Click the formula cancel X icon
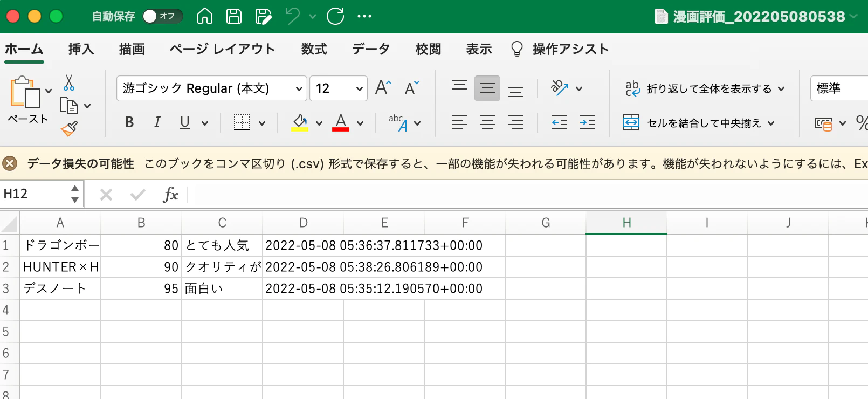868x399 pixels. click(x=106, y=195)
